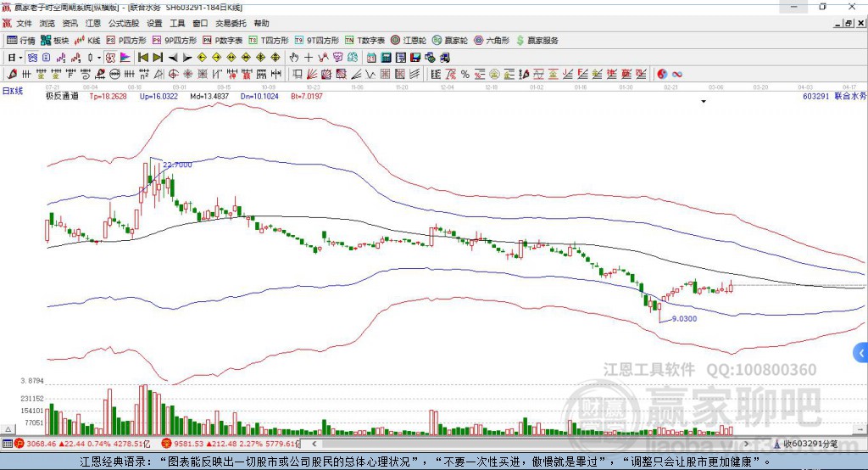Open the 窗口 menu

[200, 23]
